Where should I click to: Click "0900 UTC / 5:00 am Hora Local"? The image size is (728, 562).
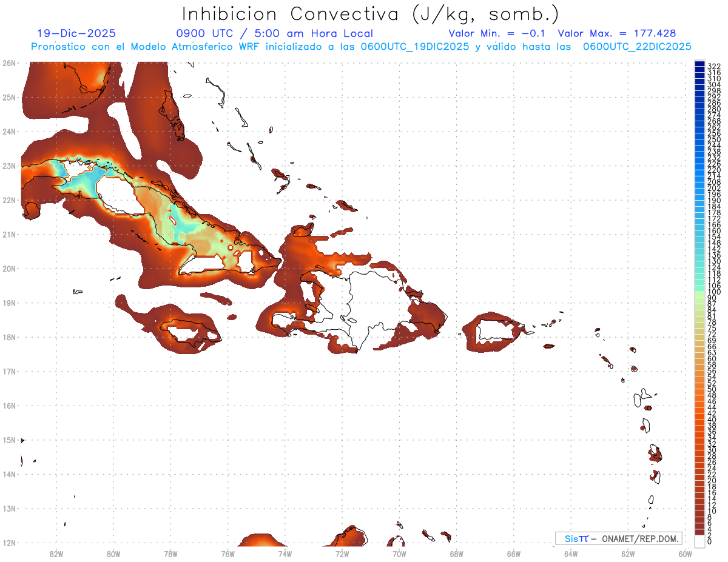[274, 34]
